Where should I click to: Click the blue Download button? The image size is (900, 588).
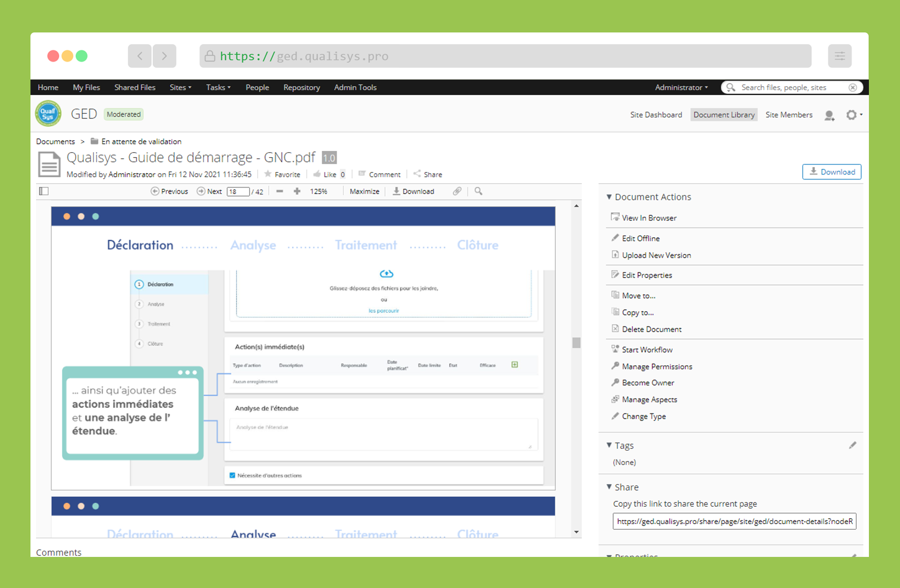(x=832, y=172)
